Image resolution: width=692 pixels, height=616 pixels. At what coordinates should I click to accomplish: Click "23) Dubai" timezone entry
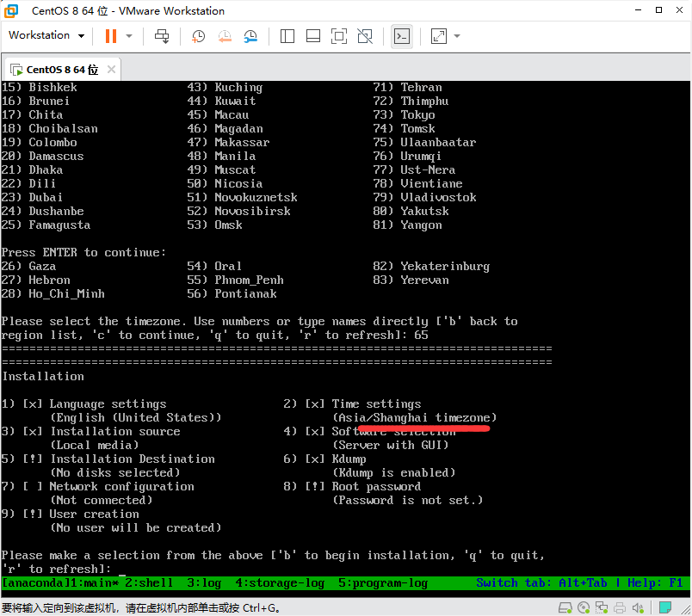pyautogui.click(x=32, y=197)
